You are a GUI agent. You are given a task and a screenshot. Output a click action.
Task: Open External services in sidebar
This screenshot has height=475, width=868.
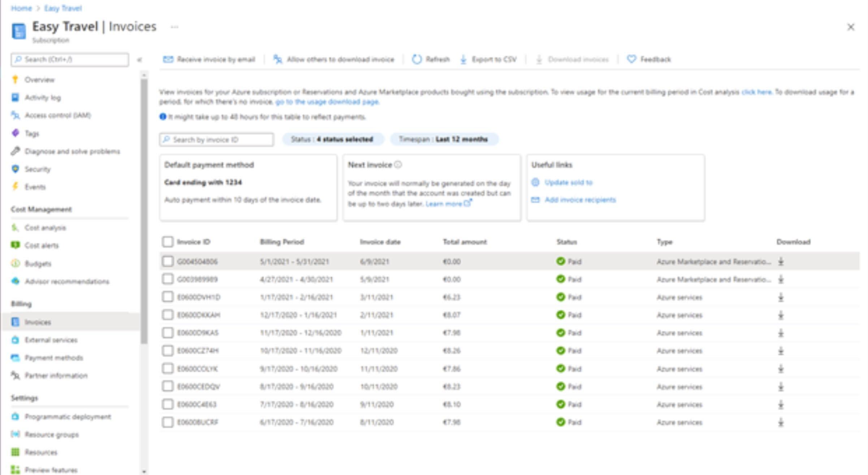coord(51,340)
